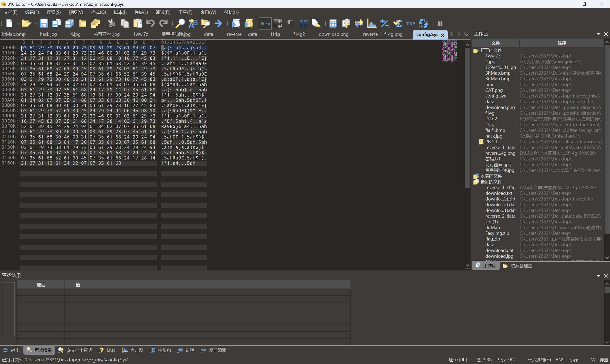610x364 pixels.
Task: Click the column mode lines icon
Action: pos(303,23)
